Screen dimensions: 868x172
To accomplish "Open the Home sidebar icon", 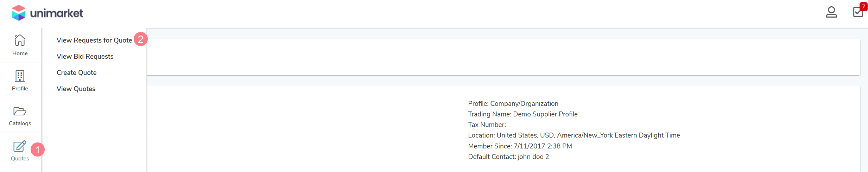I will (20, 40).
